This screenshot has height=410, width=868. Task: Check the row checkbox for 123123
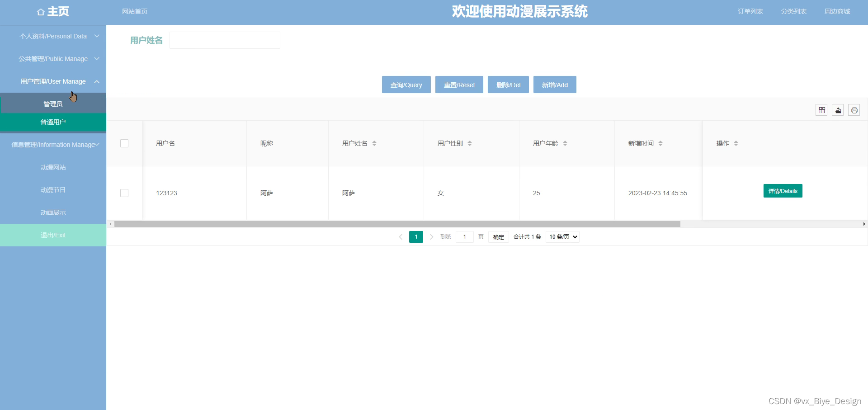tap(124, 193)
